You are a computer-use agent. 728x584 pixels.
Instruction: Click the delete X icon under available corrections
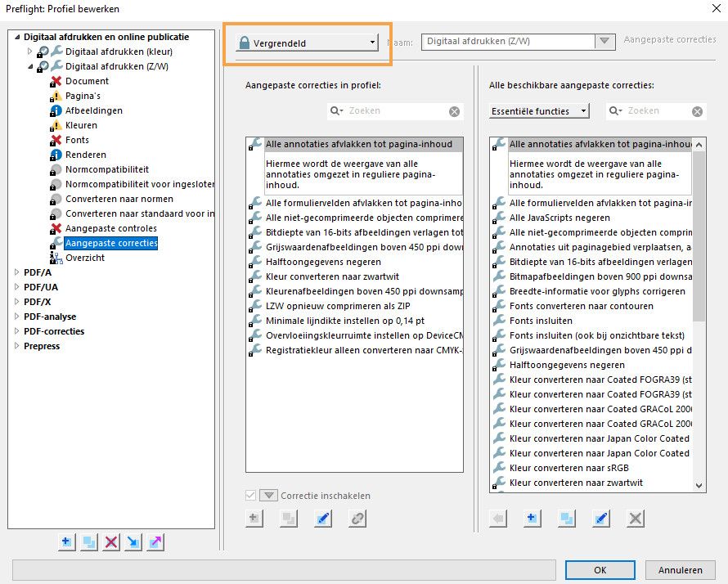click(x=636, y=518)
